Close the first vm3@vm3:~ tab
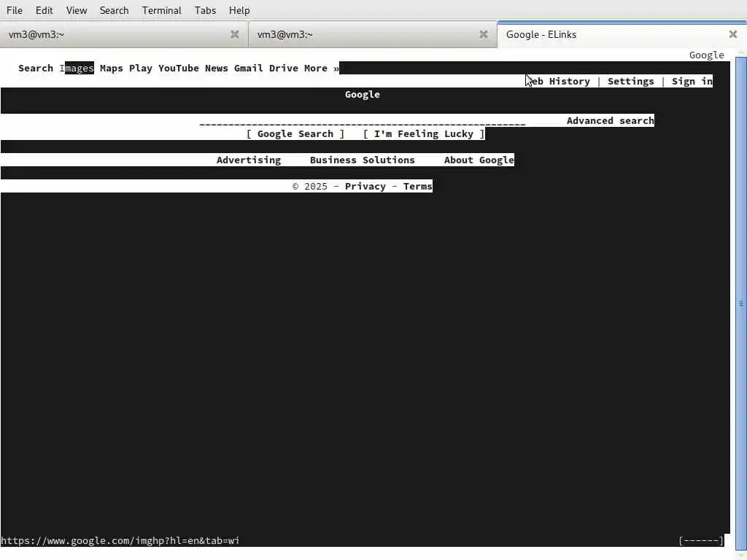Viewport: 747px width, 560px height. 234,34
